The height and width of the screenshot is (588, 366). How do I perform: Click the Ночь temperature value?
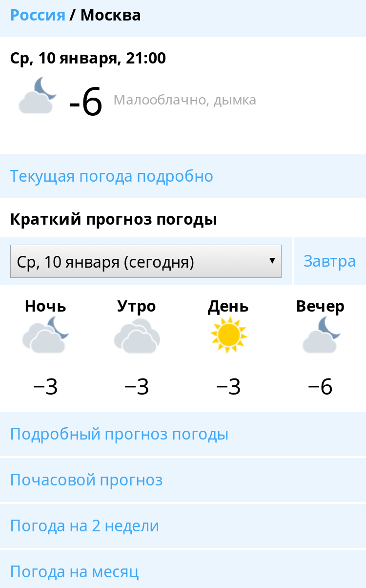point(45,387)
